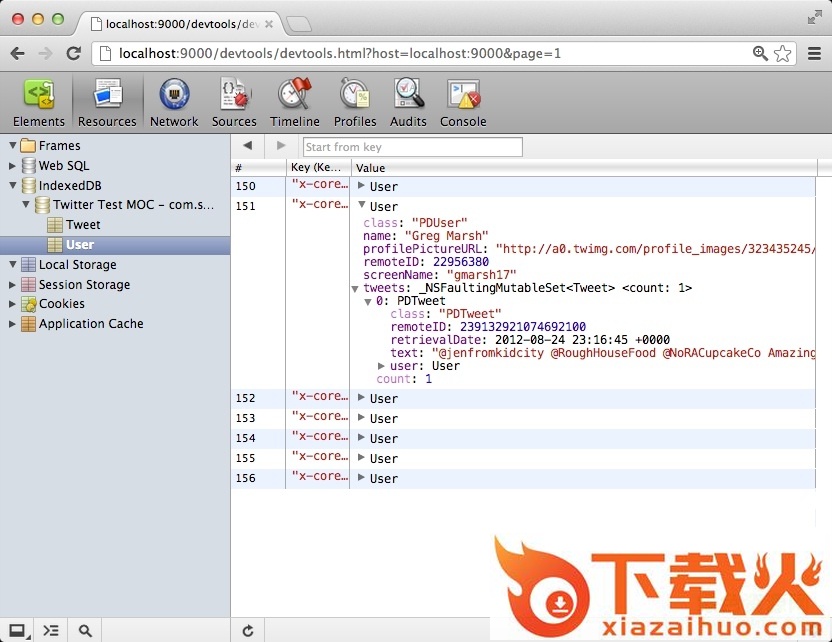Screen dimensions: 832x642
Task: Select the screenName "gmarsh17" value
Action: (x=481, y=275)
